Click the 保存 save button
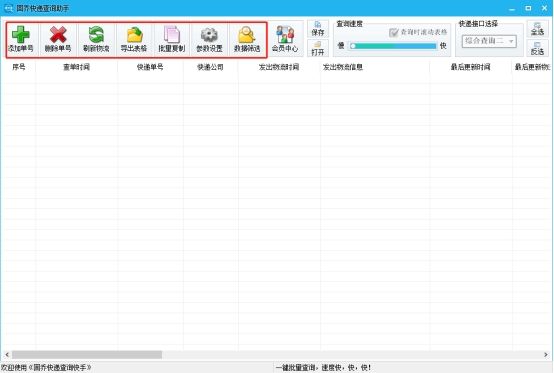The image size is (554, 373). click(x=318, y=29)
